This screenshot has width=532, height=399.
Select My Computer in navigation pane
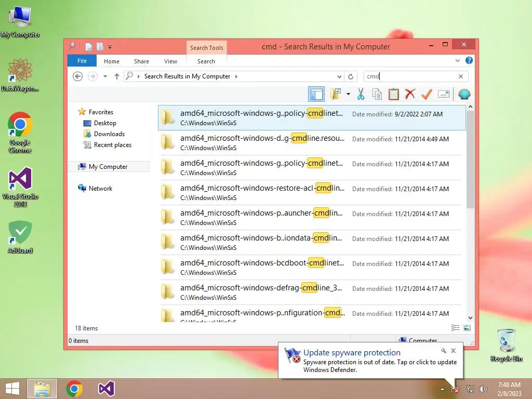pyautogui.click(x=108, y=167)
